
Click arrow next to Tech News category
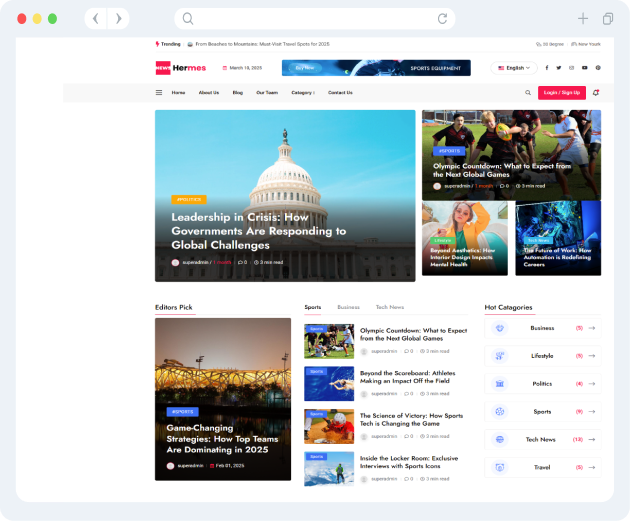pyautogui.click(x=592, y=439)
